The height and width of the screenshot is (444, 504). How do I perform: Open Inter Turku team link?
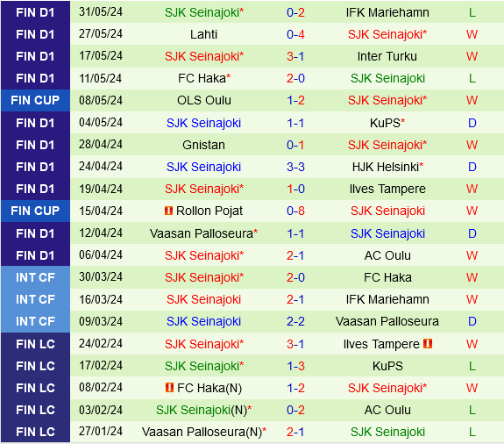[387, 56]
